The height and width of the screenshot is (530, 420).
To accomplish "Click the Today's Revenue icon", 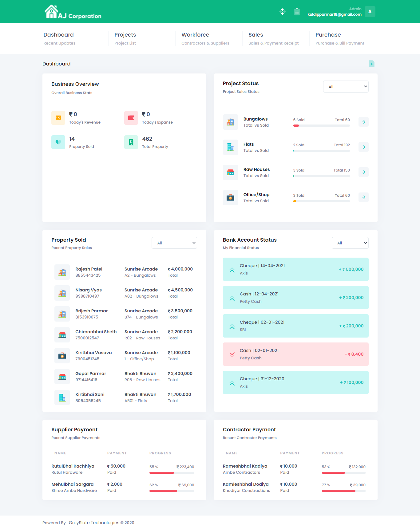I will 58,118.
